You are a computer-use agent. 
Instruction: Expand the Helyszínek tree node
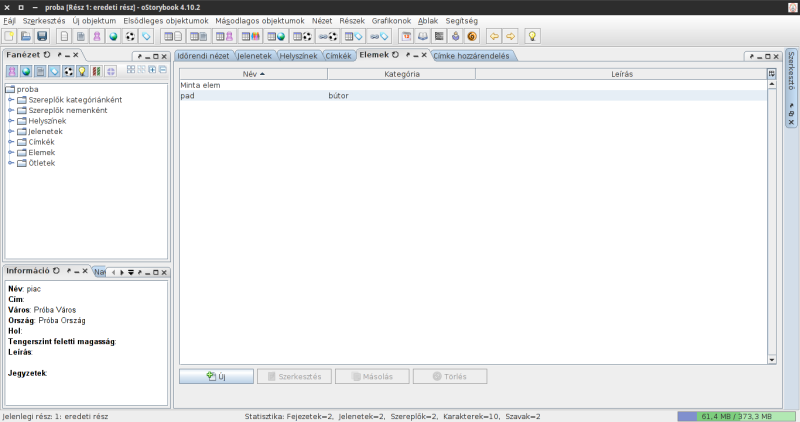point(11,121)
